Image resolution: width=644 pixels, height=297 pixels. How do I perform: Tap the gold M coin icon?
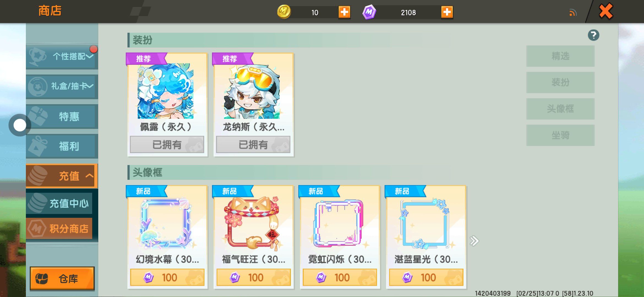[284, 12]
